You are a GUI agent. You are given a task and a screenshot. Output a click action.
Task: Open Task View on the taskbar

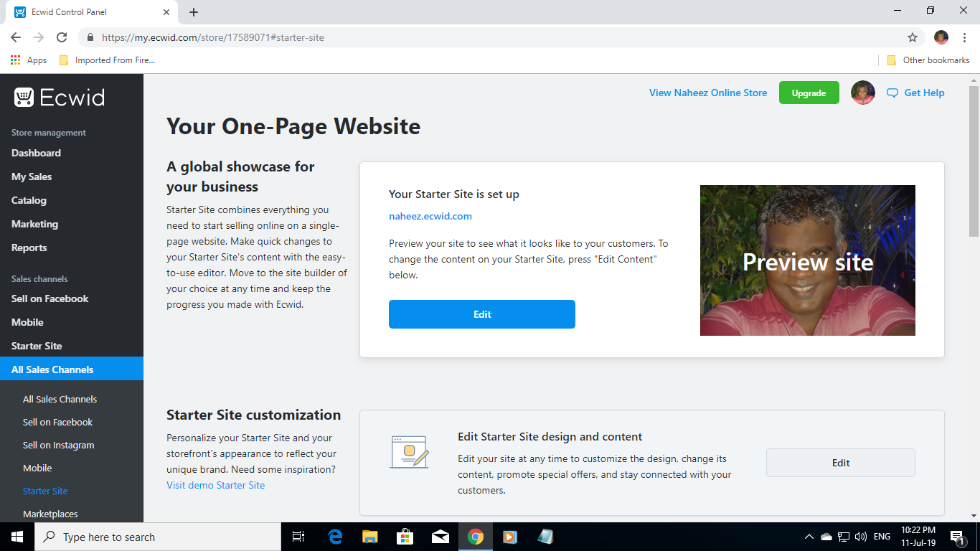coord(298,537)
